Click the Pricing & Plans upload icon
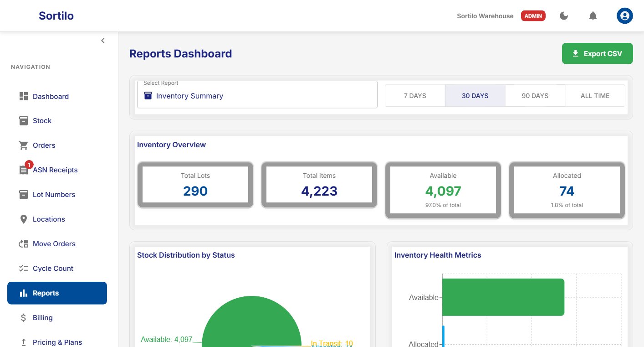 point(24,342)
